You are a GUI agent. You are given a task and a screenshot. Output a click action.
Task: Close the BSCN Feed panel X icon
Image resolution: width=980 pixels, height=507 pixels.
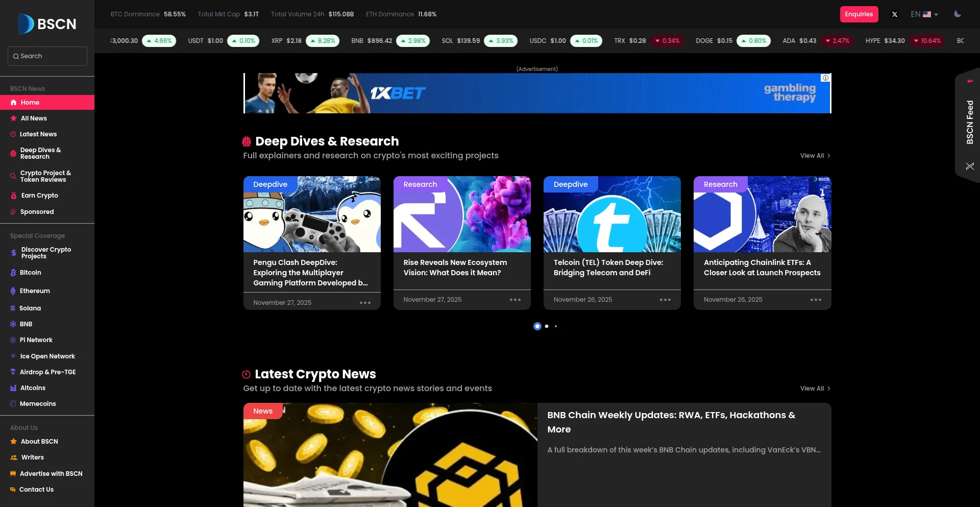click(x=970, y=166)
